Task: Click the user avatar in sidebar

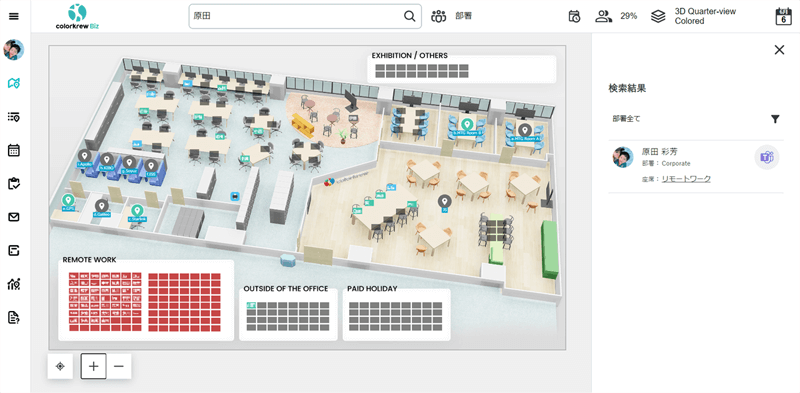Action: (14, 50)
